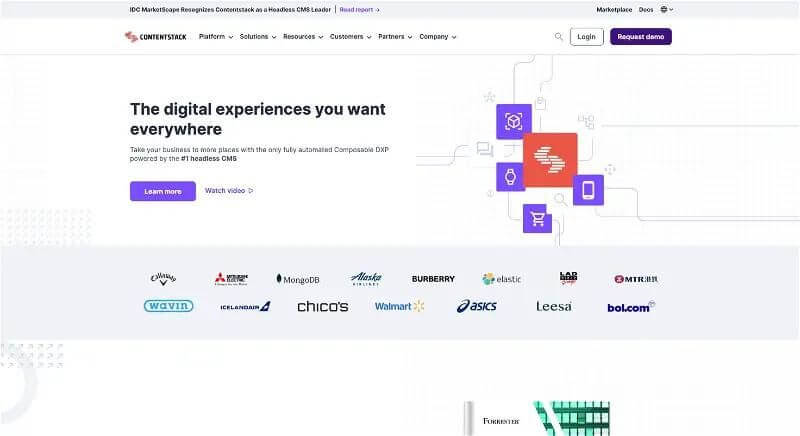Expand the Customers menu
The height and width of the screenshot is (436, 800).
coord(350,37)
